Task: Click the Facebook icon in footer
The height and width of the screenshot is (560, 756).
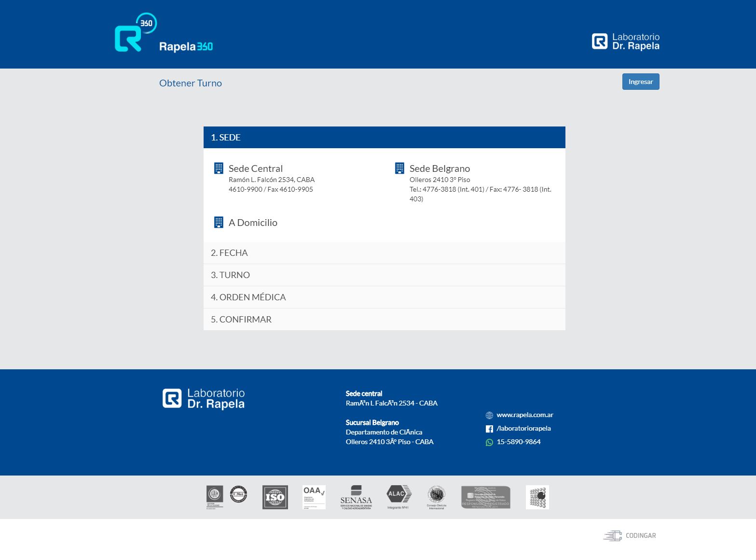Action: [x=489, y=429]
